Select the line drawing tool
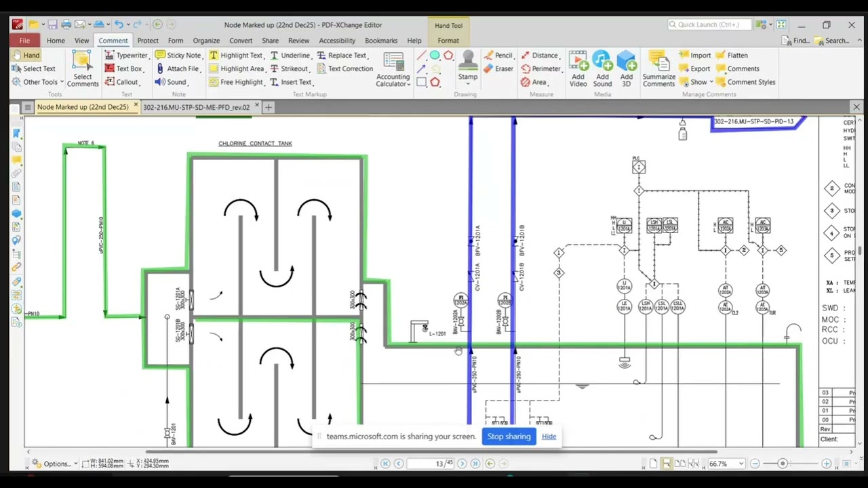Image resolution: width=868 pixels, height=488 pixels. tap(421, 56)
